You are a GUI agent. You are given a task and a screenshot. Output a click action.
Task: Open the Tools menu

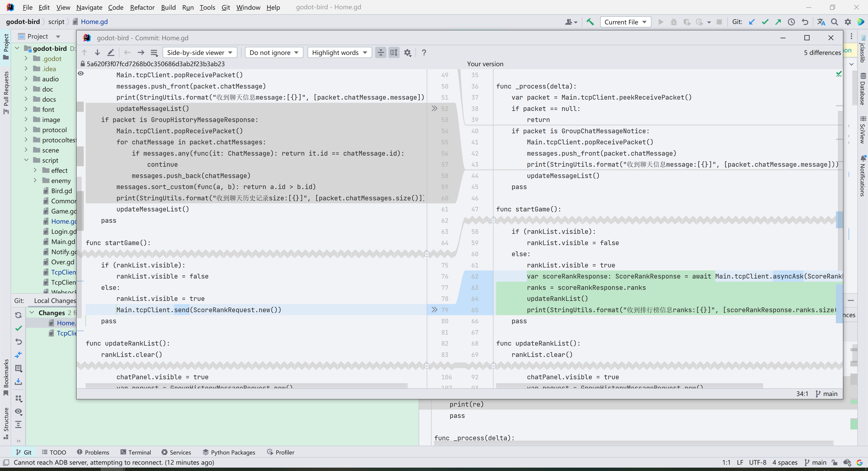tap(207, 7)
